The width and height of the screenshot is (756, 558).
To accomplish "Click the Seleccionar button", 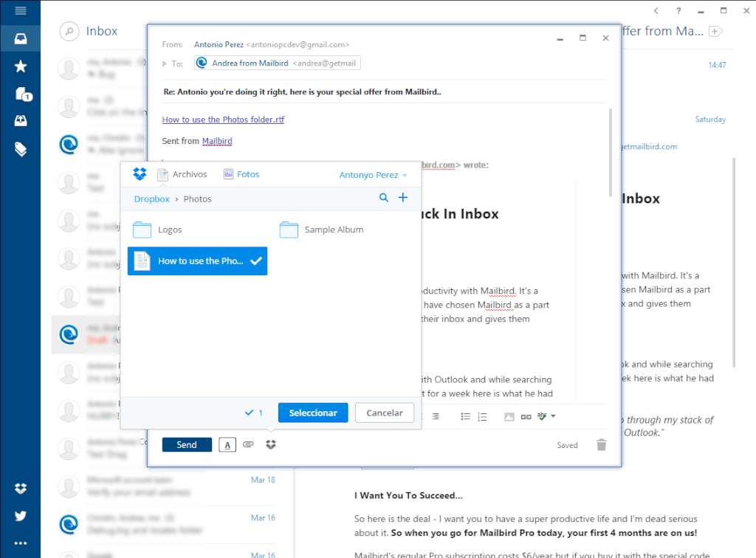I will (313, 413).
